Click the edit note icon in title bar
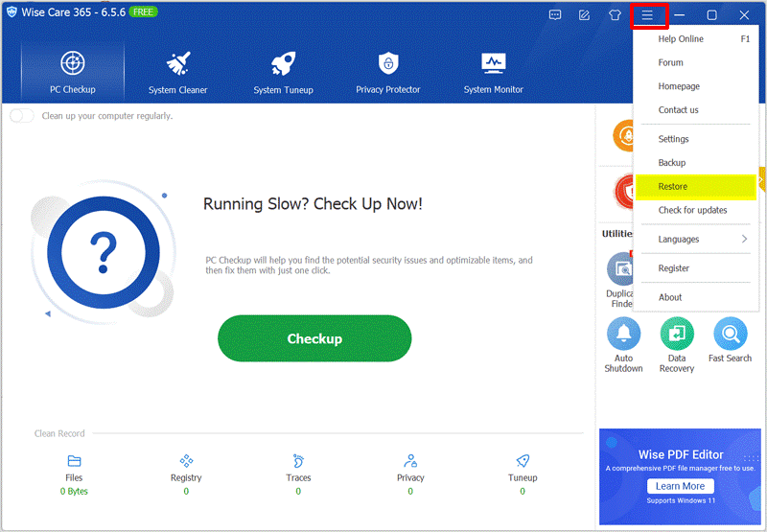The height and width of the screenshot is (532, 767). (x=585, y=15)
